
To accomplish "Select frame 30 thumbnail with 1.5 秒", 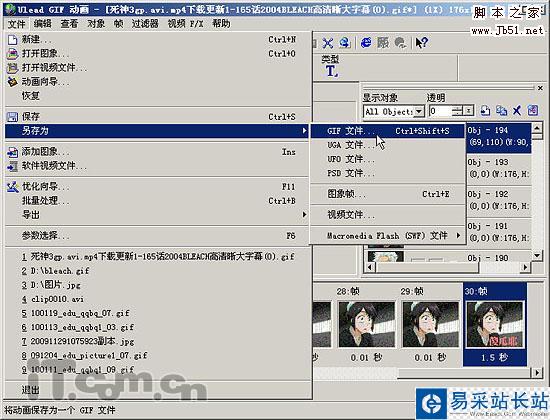I will point(495,325).
